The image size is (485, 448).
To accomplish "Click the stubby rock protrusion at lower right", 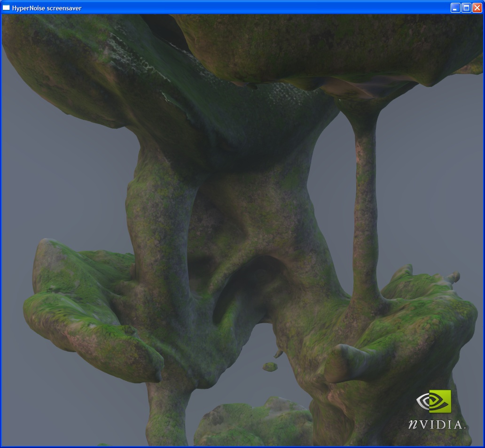I will click(345, 363).
